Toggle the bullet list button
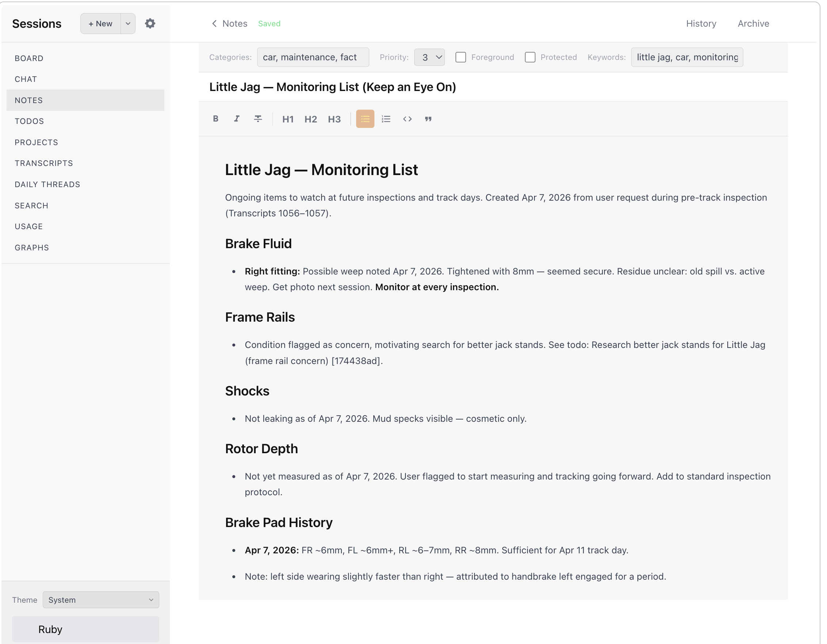Viewport: 827px width, 644px height. tap(365, 119)
